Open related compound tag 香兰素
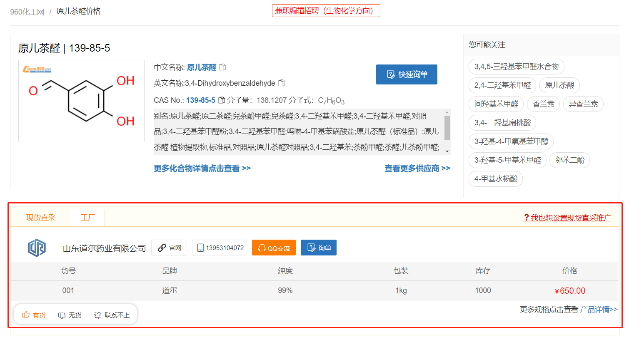Image resolution: width=644 pixels, height=337 pixels. (x=544, y=104)
